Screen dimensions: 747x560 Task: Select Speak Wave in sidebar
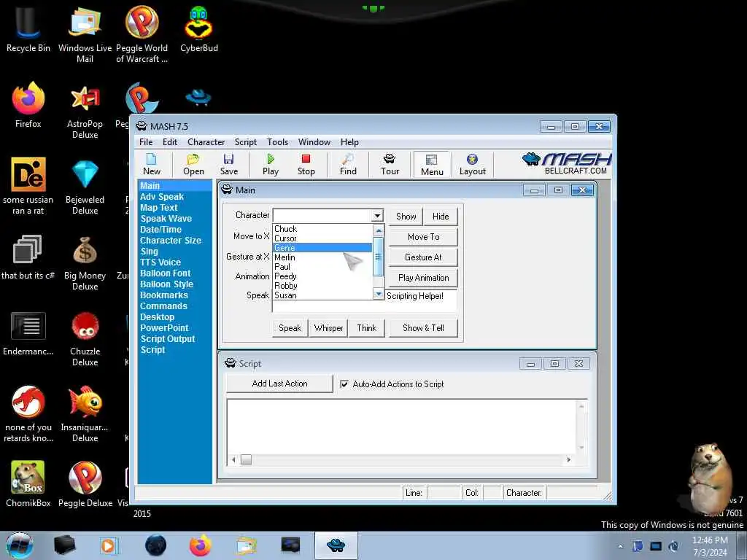166,219
